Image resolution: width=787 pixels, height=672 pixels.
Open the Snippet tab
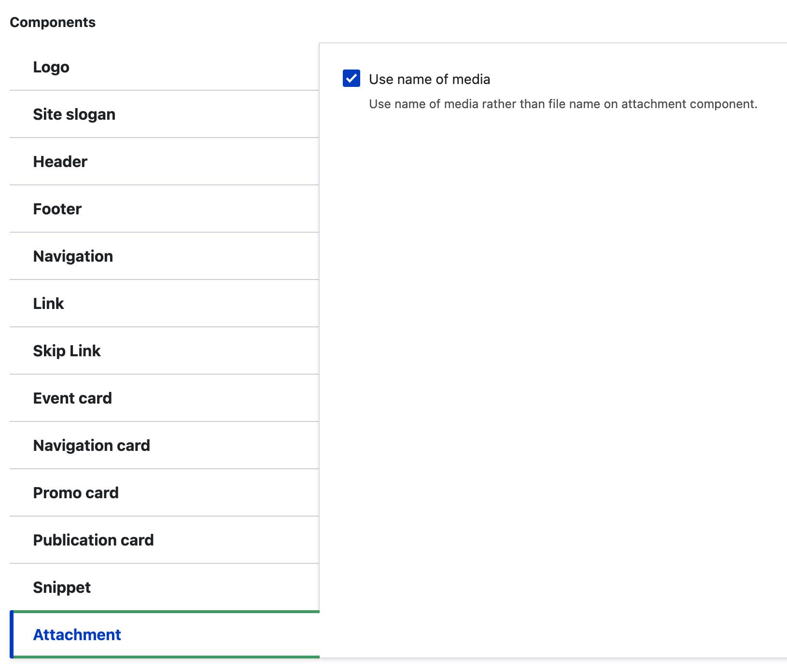click(62, 588)
